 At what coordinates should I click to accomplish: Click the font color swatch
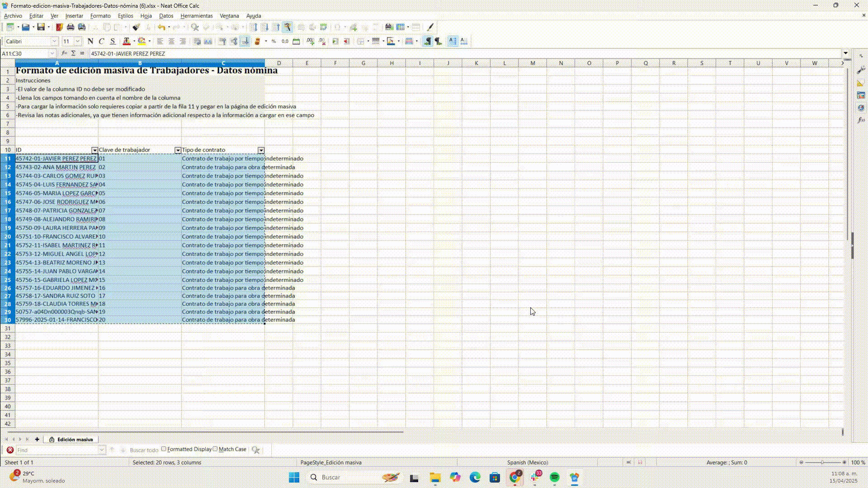(126, 41)
